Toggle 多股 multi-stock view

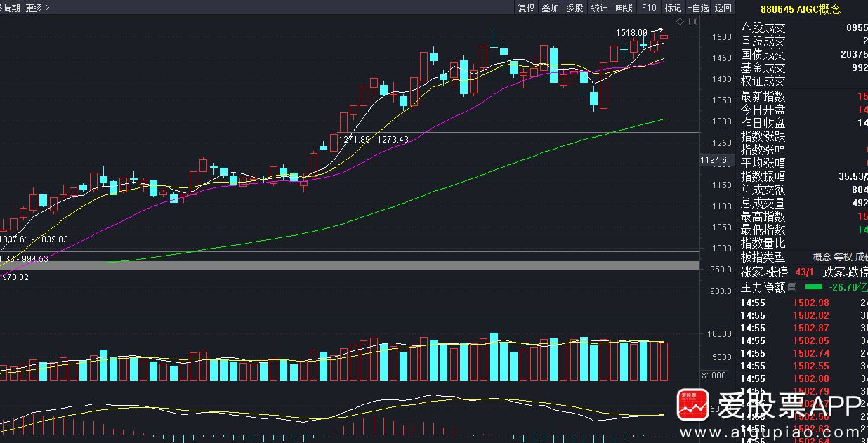coord(574,8)
